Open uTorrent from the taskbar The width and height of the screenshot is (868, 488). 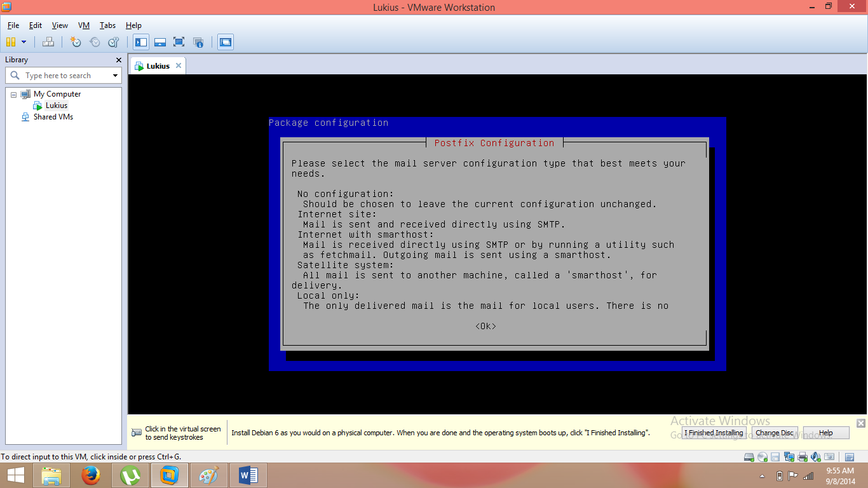pyautogui.click(x=130, y=475)
